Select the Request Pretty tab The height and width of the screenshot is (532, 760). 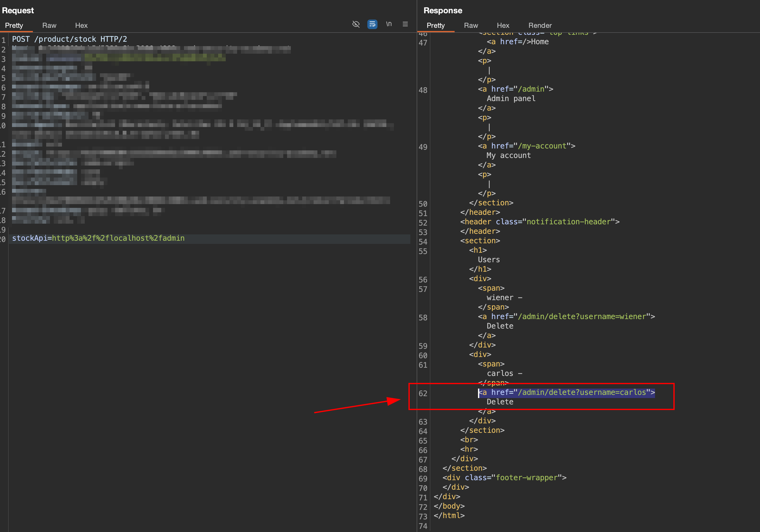14,26
